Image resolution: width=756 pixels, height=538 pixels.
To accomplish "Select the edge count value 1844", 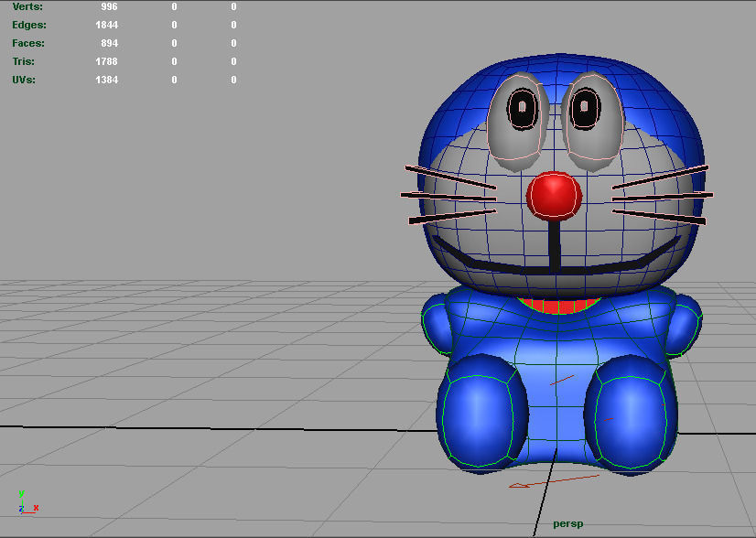I will (106, 25).
